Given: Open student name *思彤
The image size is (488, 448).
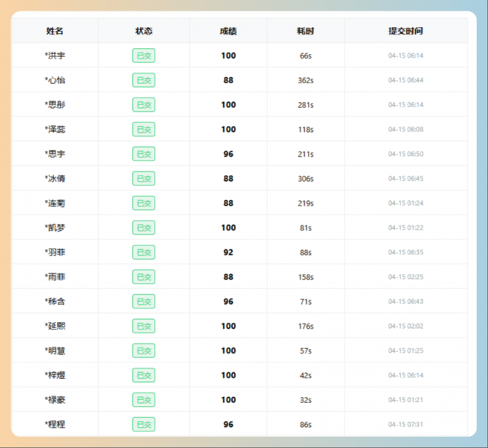Looking at the screenshot, I should pyautogui.click(x=56, y=105).
